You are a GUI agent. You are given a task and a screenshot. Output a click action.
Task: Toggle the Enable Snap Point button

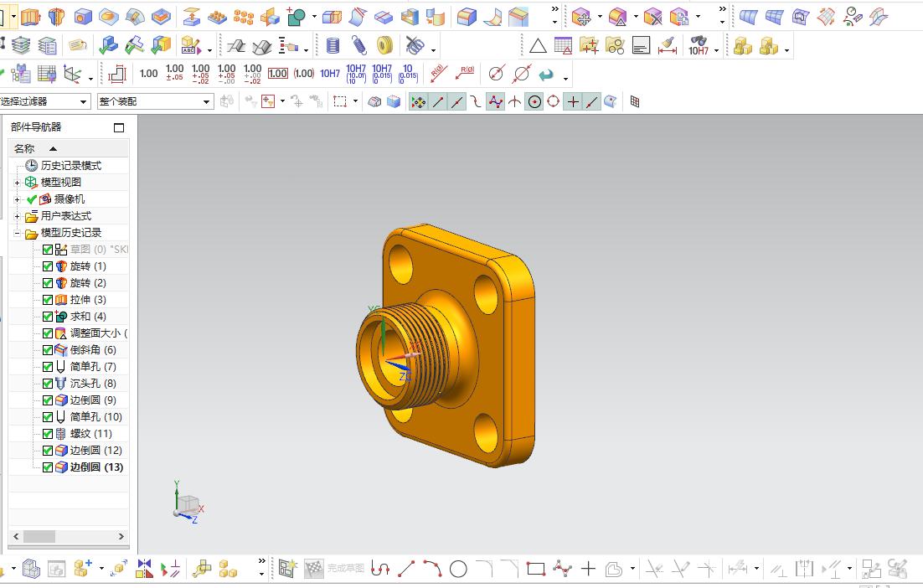pyautogui.click(x=418, y=102)
